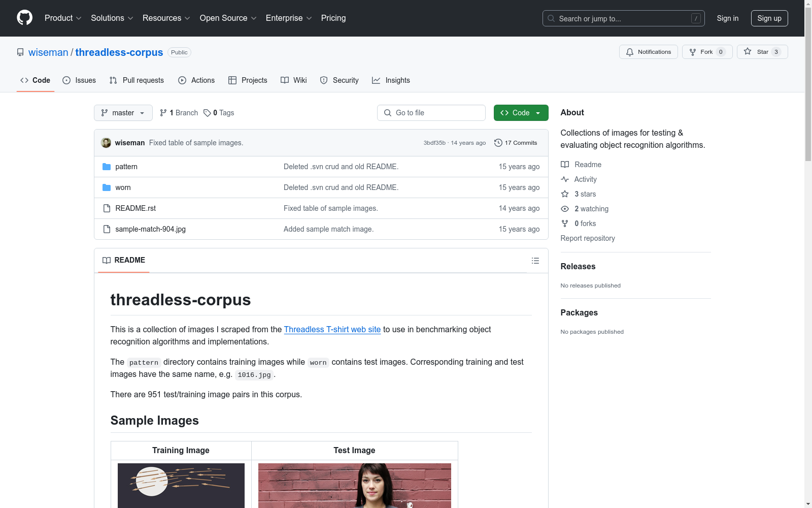The height and width of the screenshot is (508, 812).
Task: Click the Sign in link
Action: [x=727, y=18]
